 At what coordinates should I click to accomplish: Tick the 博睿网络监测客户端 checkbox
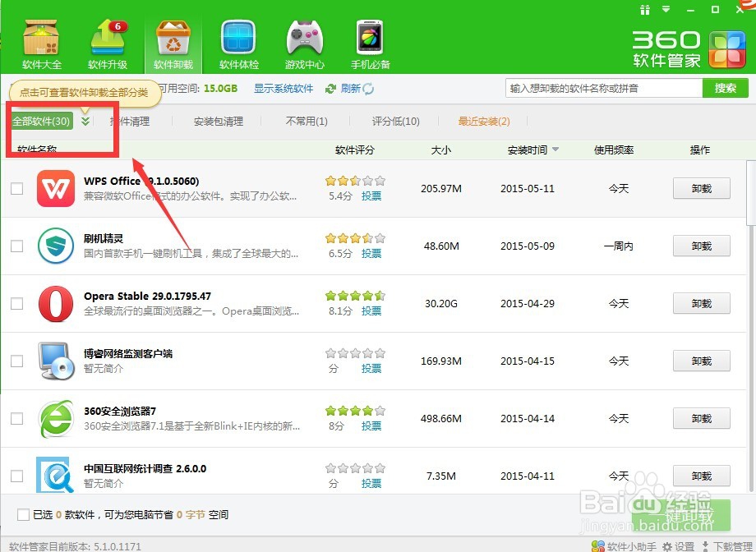click(17, 361)
